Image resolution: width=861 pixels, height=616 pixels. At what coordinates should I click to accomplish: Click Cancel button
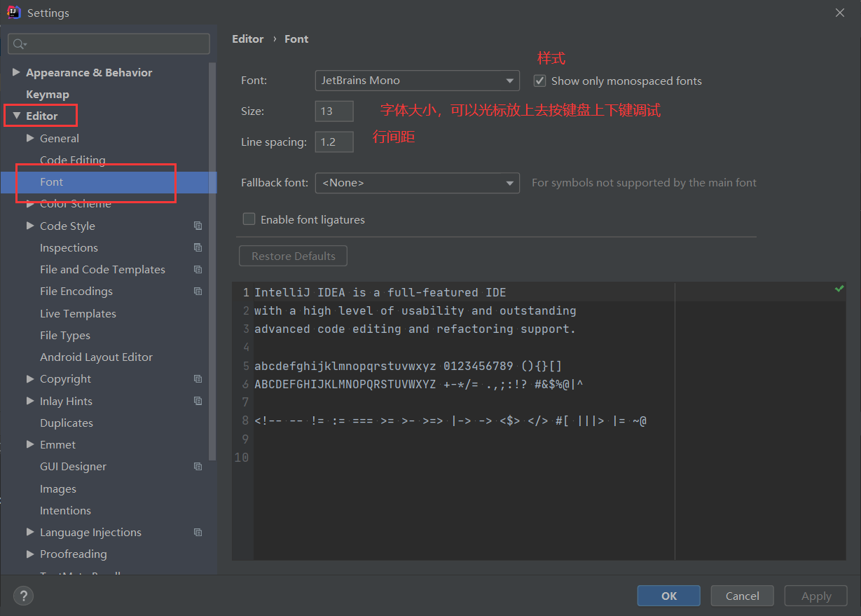coord(742,596)
